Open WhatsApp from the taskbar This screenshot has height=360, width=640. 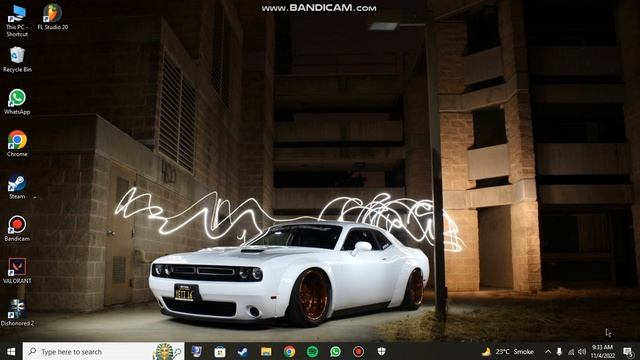click(x=336, y=351)
